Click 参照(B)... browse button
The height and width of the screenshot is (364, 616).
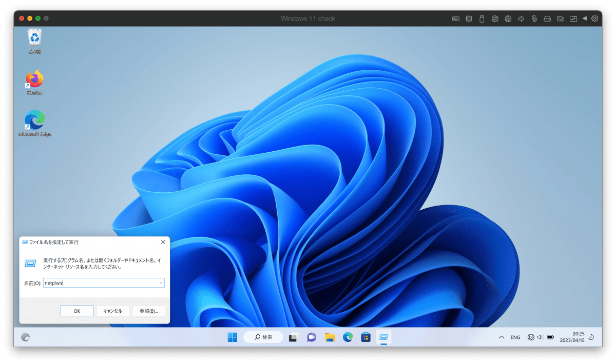[x=148, y=311]
